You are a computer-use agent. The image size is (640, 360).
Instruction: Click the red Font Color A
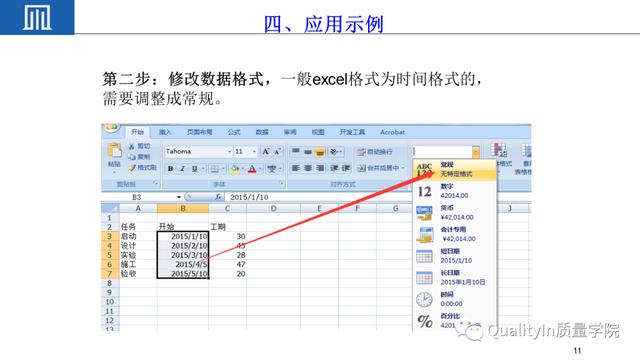252,169
